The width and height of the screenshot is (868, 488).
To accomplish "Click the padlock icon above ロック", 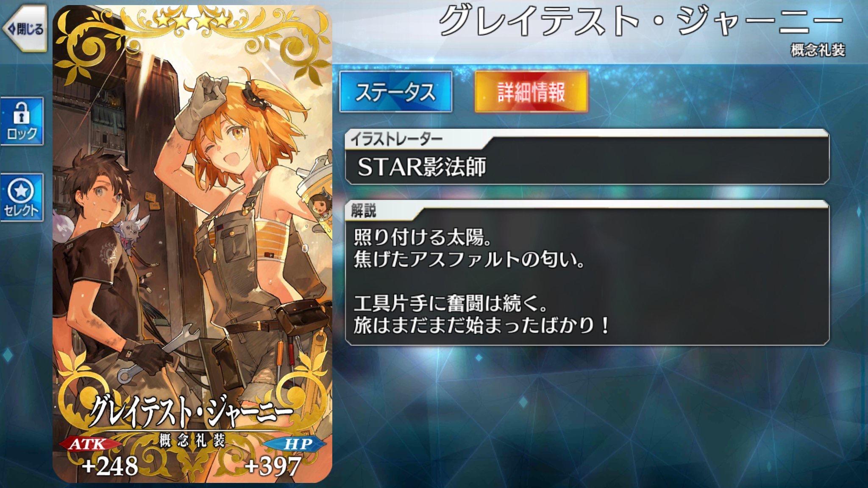I will 20,113.
